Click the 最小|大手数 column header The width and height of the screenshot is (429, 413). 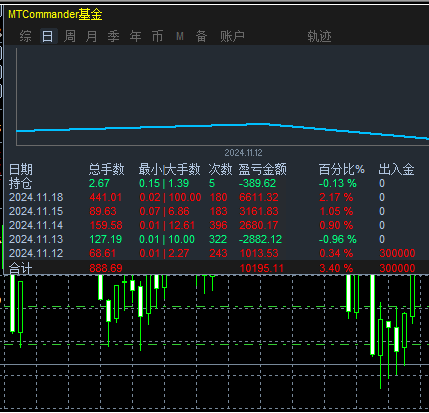pos(170,169)
